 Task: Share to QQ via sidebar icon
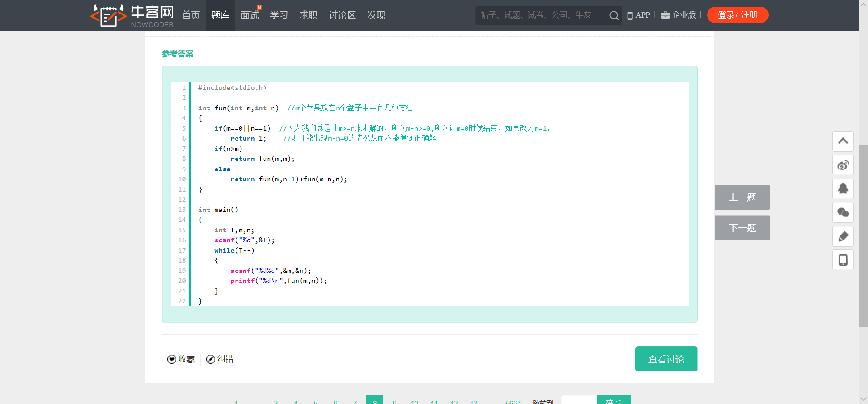click(x=843, y=189)
